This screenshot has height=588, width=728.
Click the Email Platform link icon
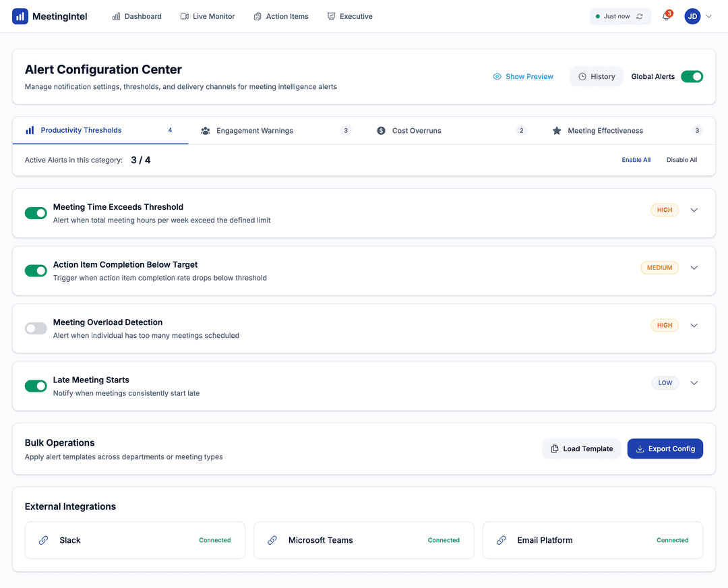tap(502, 540)
